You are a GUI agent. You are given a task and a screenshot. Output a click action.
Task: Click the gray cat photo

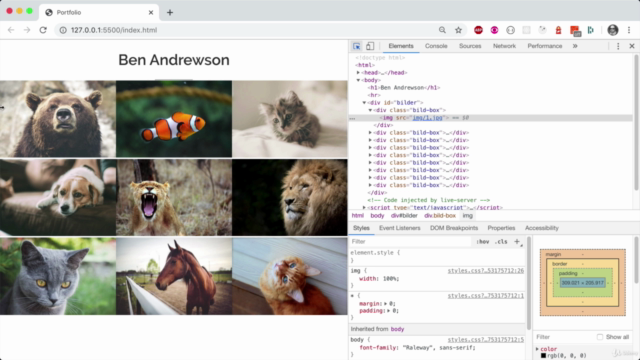pyautogui.click(x=58, y=276)
